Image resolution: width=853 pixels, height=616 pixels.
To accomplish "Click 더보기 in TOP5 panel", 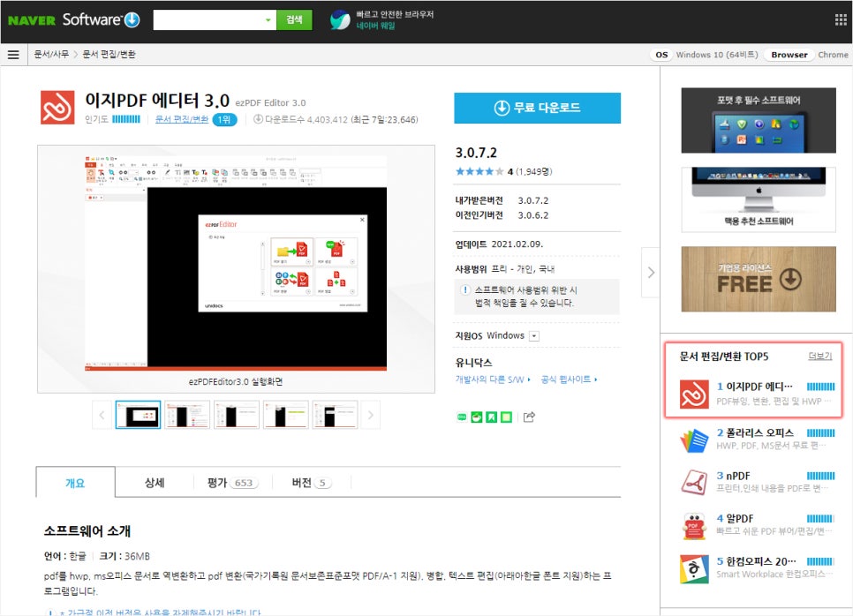I will (819, 357).
